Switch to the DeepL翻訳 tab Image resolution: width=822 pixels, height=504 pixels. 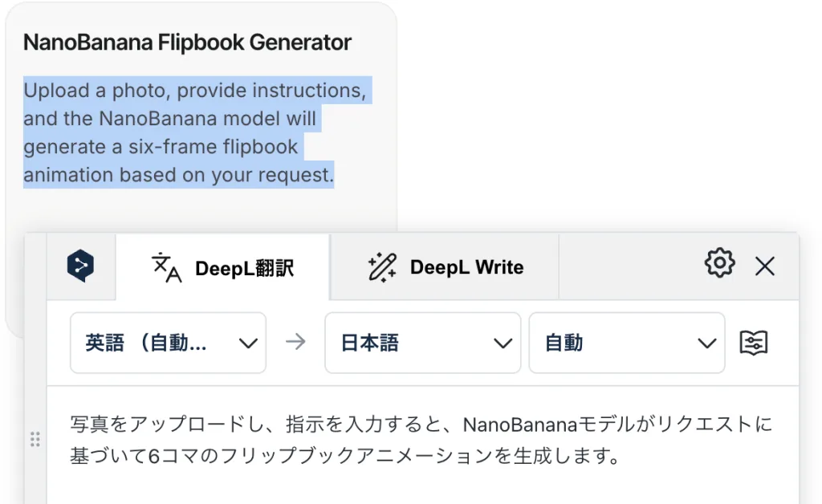click(223, 267)
